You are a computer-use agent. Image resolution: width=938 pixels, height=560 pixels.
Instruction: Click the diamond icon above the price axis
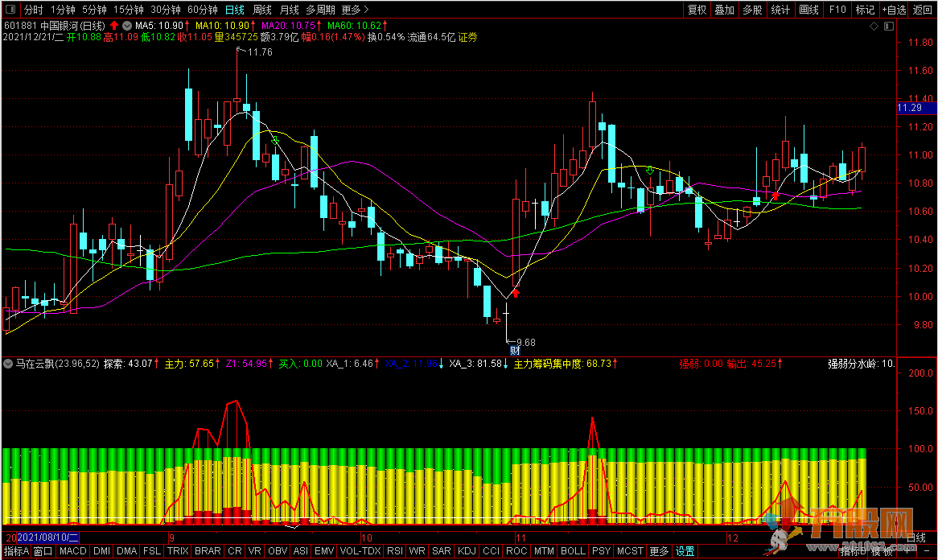click(874, 27)
